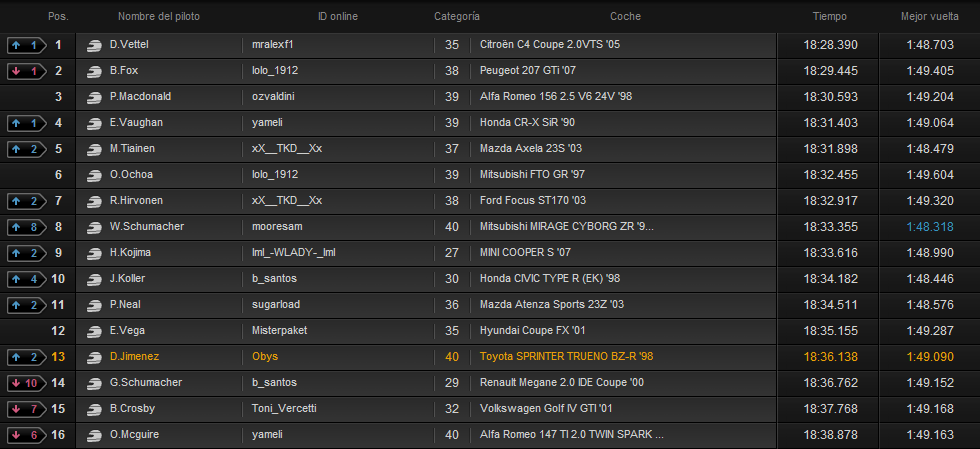Click the helmet icon beside O.Mcguire

click(94, 435)
